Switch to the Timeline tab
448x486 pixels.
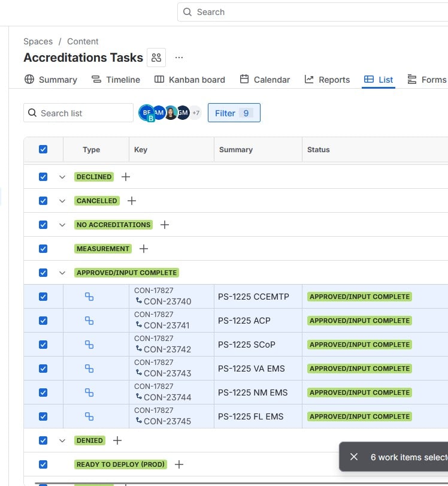116,80
